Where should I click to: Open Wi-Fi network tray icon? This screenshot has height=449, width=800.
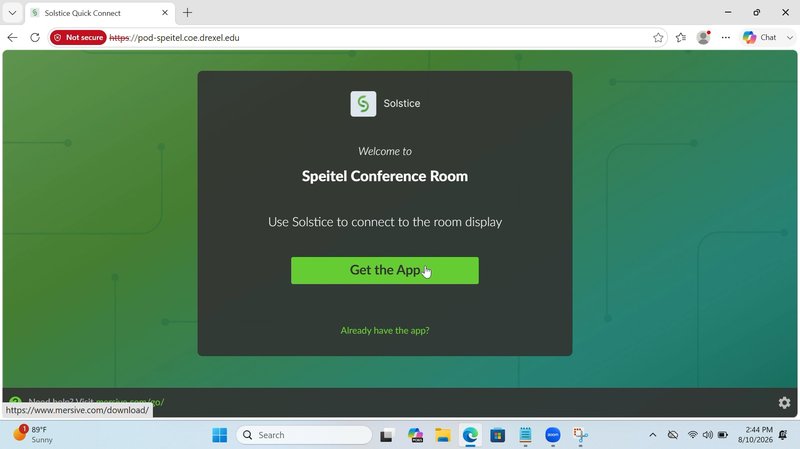pos(692,435)
